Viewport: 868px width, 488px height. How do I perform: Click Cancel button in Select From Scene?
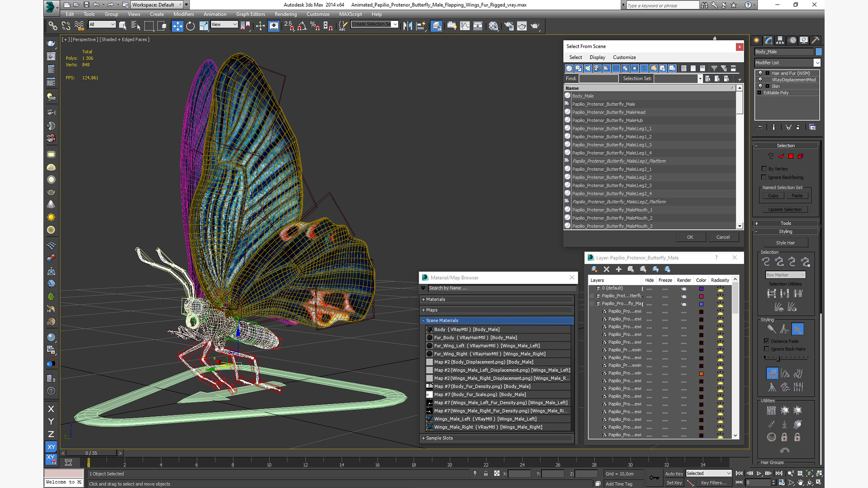(x=723, y=237)
